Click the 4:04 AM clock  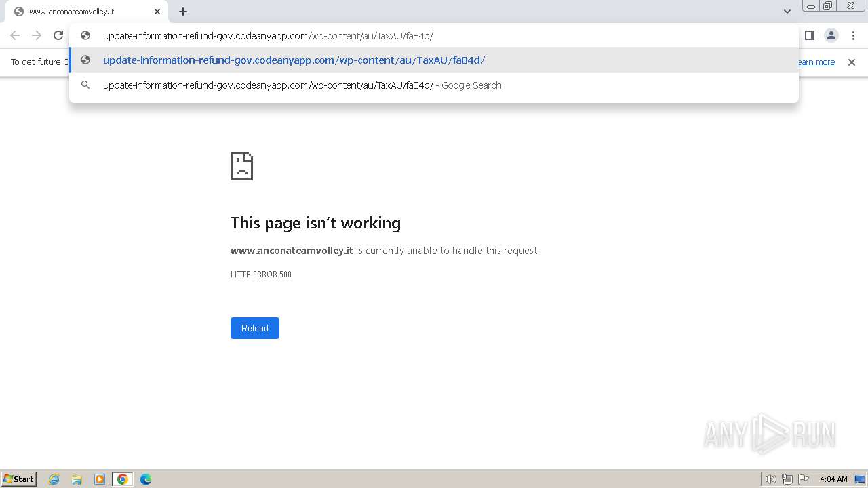pos(833,479)
